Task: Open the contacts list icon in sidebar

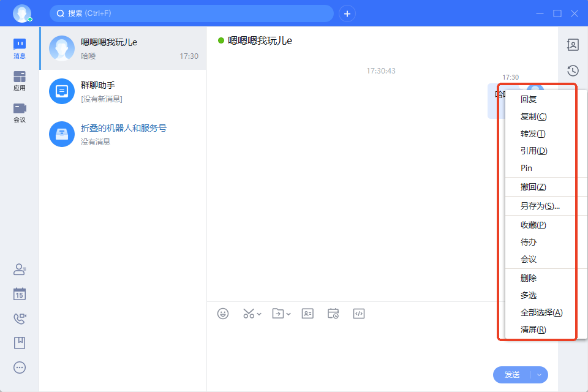Action: (x=20, y=269)
